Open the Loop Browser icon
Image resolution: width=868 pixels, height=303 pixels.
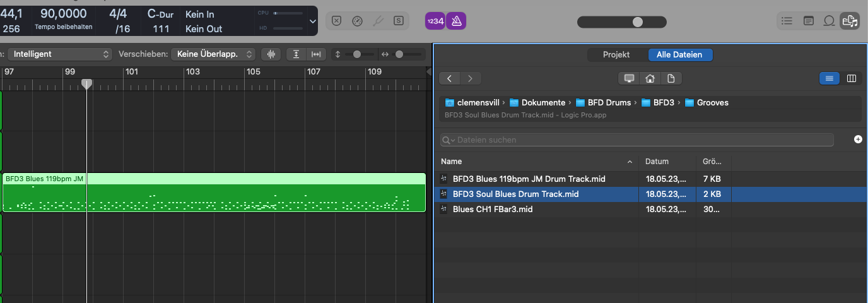829,21
